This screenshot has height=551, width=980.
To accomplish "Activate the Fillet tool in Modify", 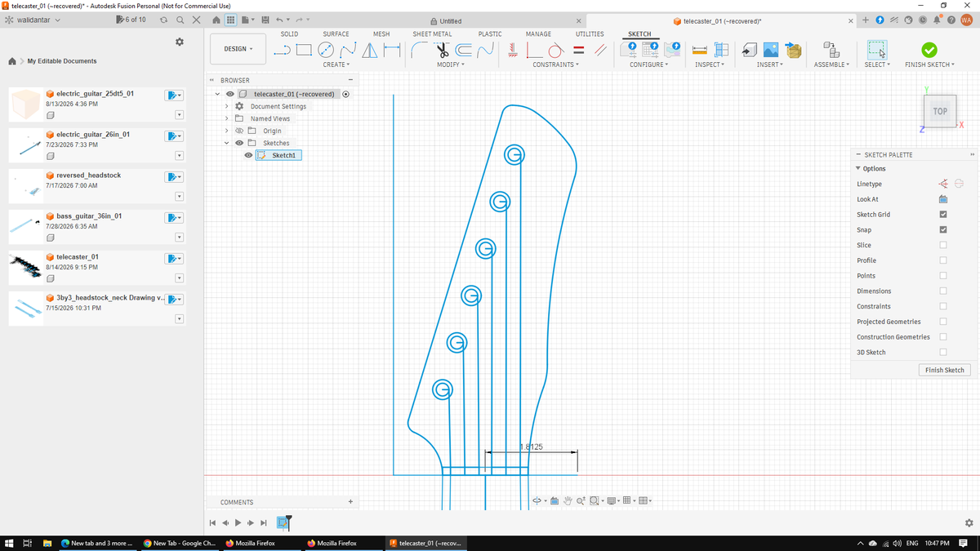I will 420,49.
